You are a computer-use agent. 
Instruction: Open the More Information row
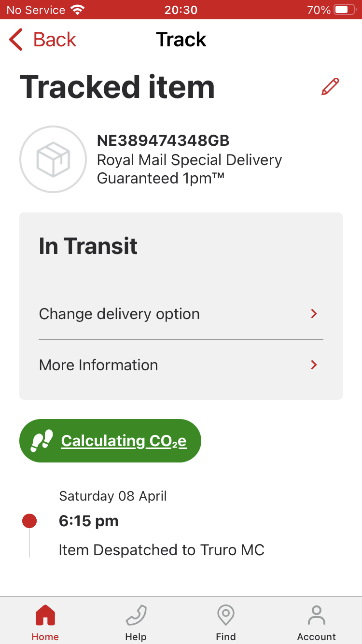(181, 365)
